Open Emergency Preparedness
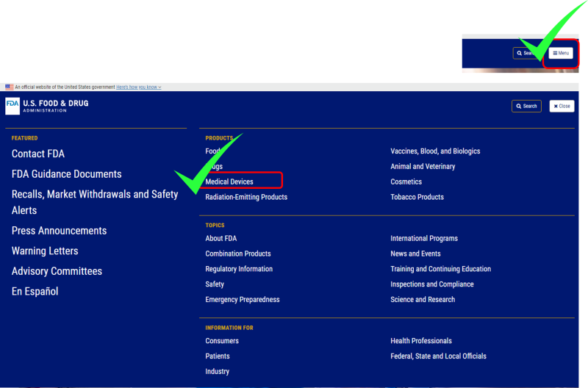 [x=243, y=300]
